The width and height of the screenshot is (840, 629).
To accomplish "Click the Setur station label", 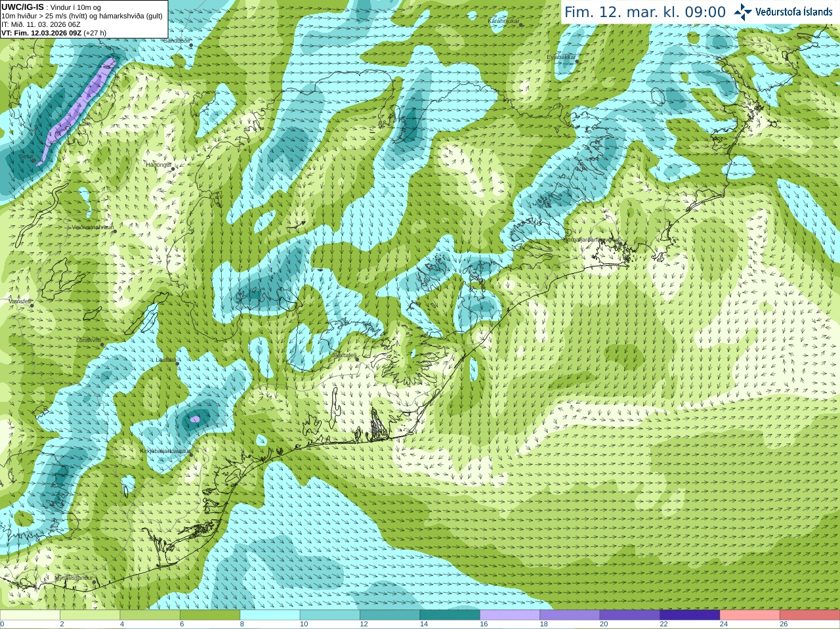I will point(25,157).
